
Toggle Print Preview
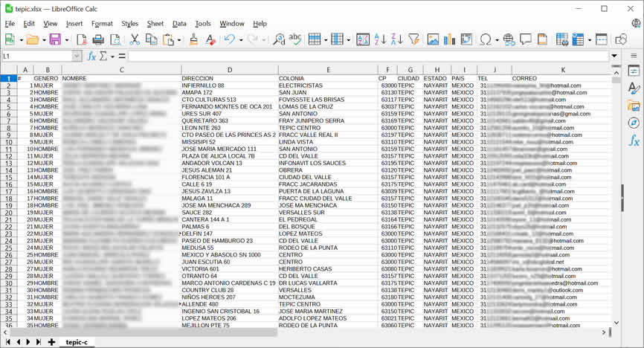[x=116, y=39]
